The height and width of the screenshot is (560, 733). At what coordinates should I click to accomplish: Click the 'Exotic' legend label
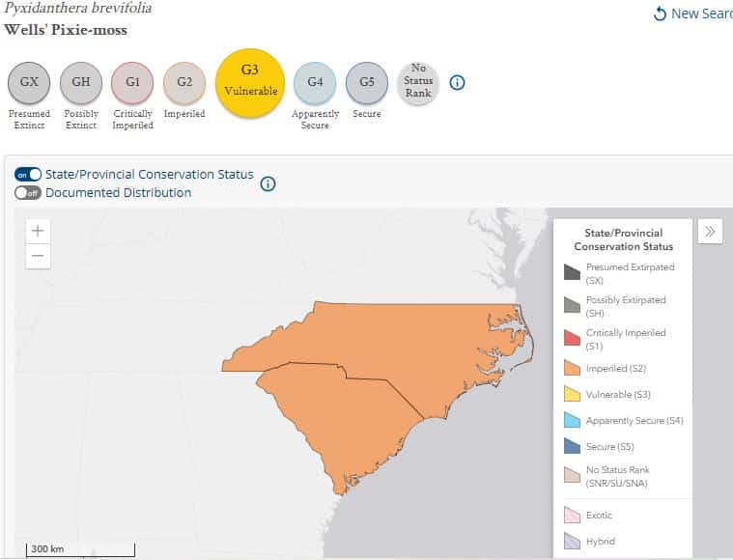pyautogui.click(x=599, y=516)
